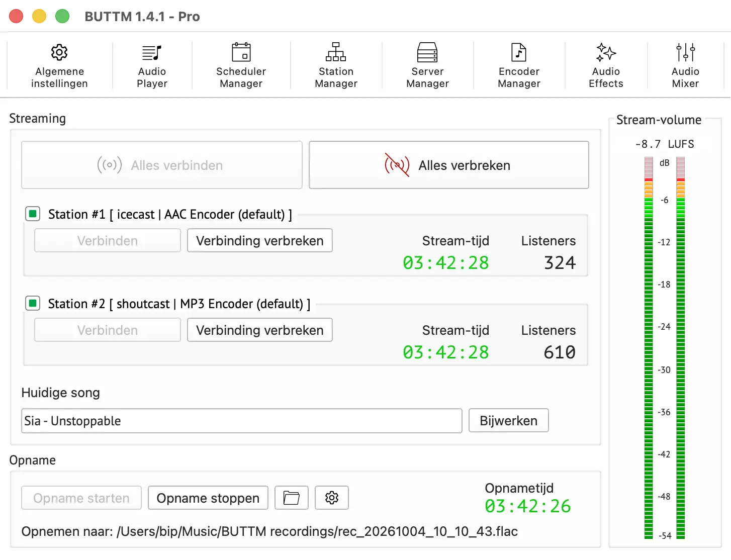This screenshot has width=731, height=560.
Task: Stop recording with Opname stoppen
Action: [208, 498]
